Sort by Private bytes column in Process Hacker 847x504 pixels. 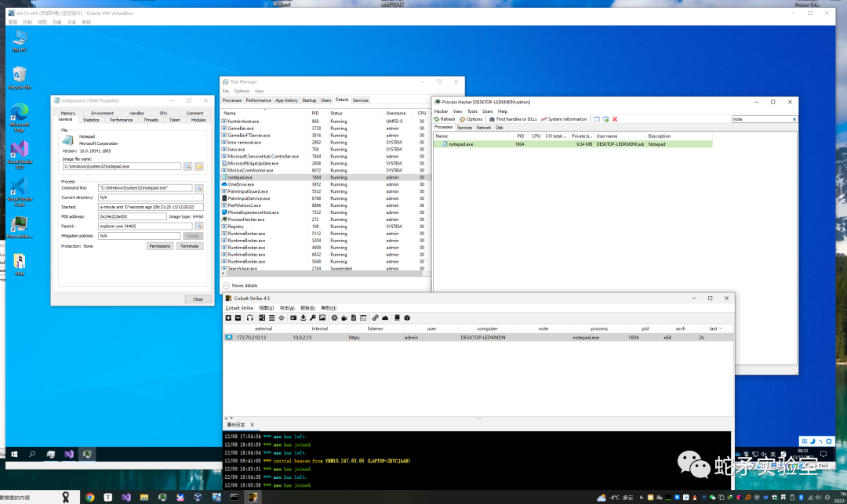click(581, 136)
